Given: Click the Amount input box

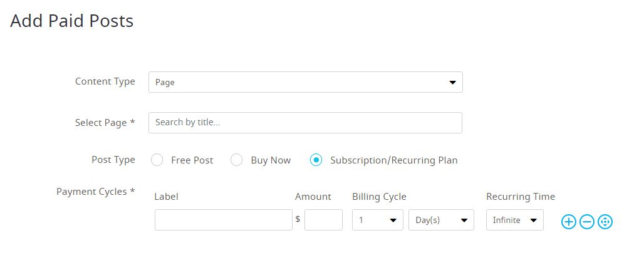Looking at the screenshot, I should (x=323, y=220).
